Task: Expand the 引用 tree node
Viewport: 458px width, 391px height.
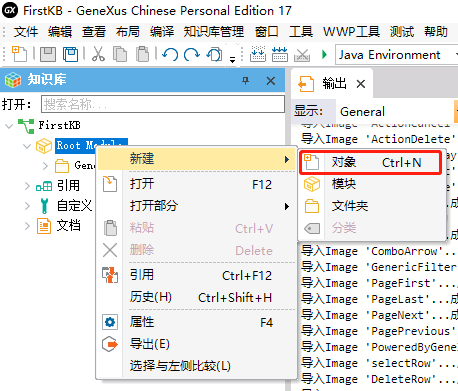Action: pyautogui.click(x=27, y=186)
